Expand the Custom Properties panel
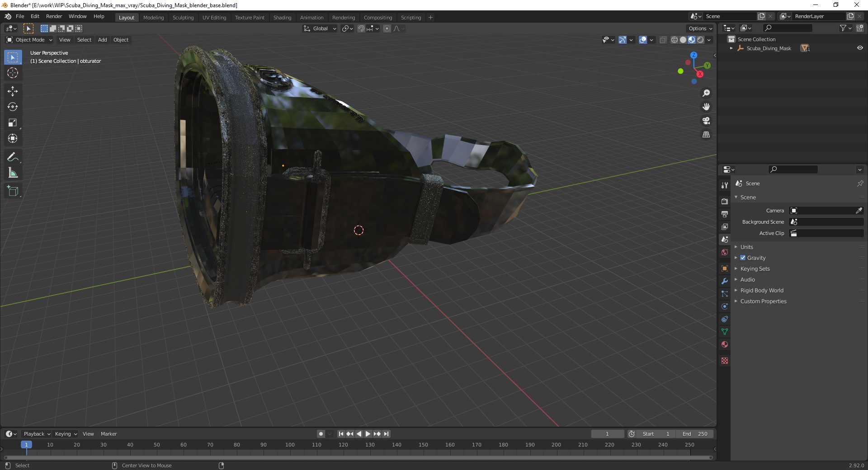Screen dimensions: 868x470 tap(763, 301)
